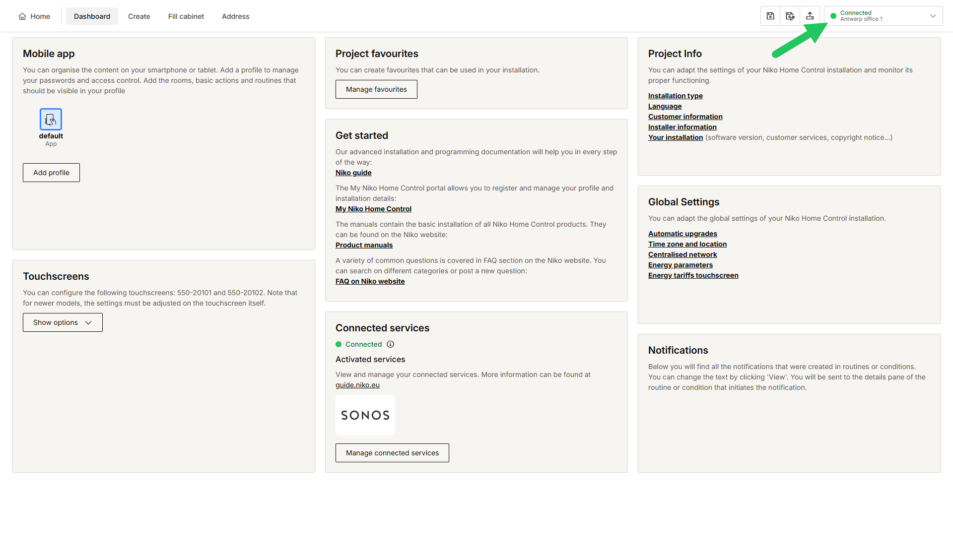The height and width of the screenshot is (560, 953).
Task: Switch to the Create tab
Action: (x=139, y=16)
